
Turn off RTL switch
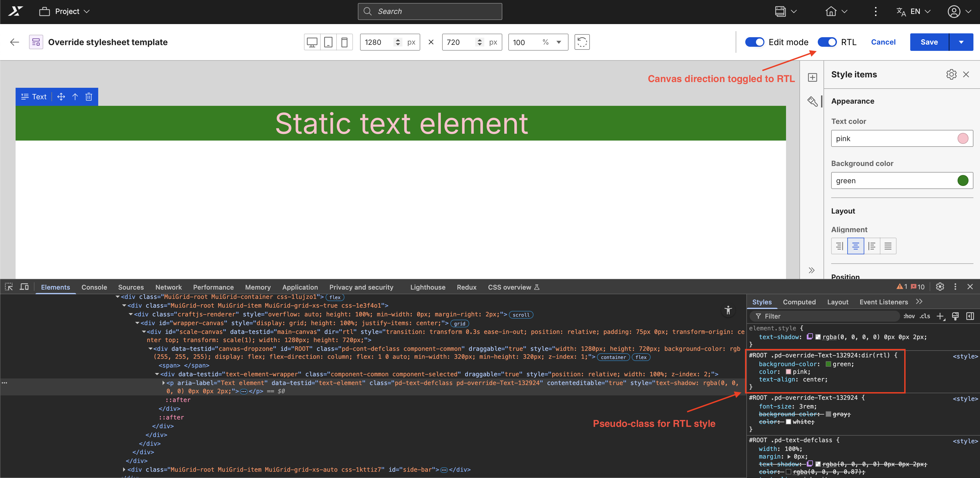[x=827, y=42]
